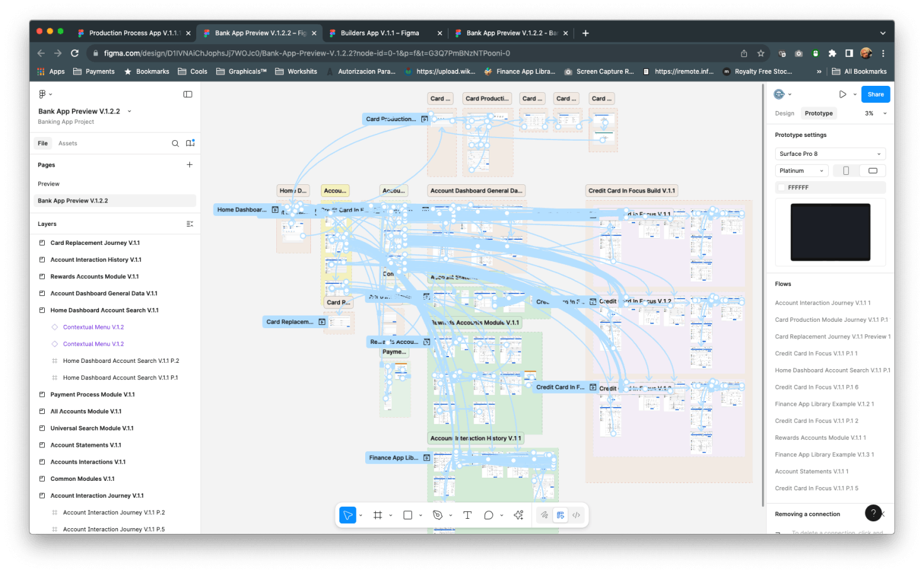The height and width of the screenshot is (573, 924).
Task: Switch to the Design tab
Action: (x=785, y=114)
